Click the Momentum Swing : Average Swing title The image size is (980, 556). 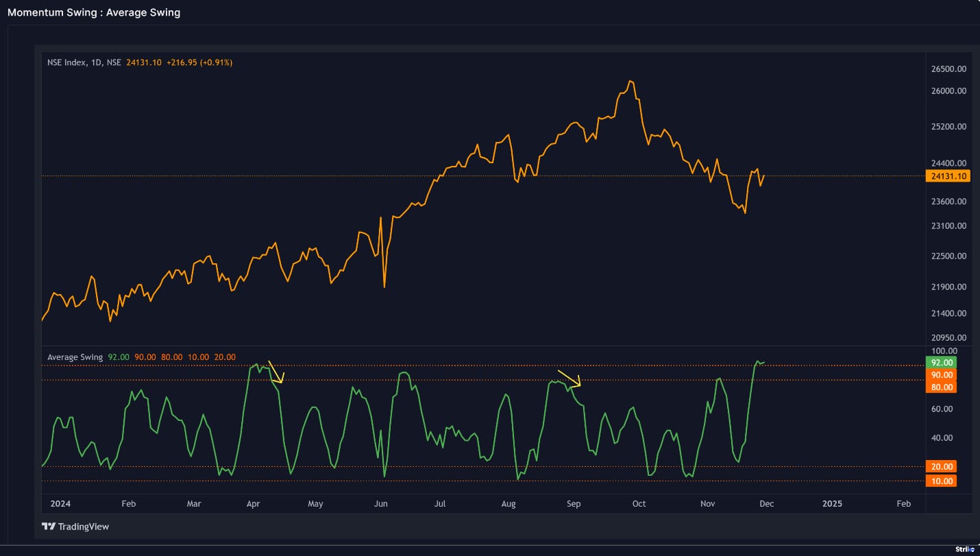click(x=94, y=12)
